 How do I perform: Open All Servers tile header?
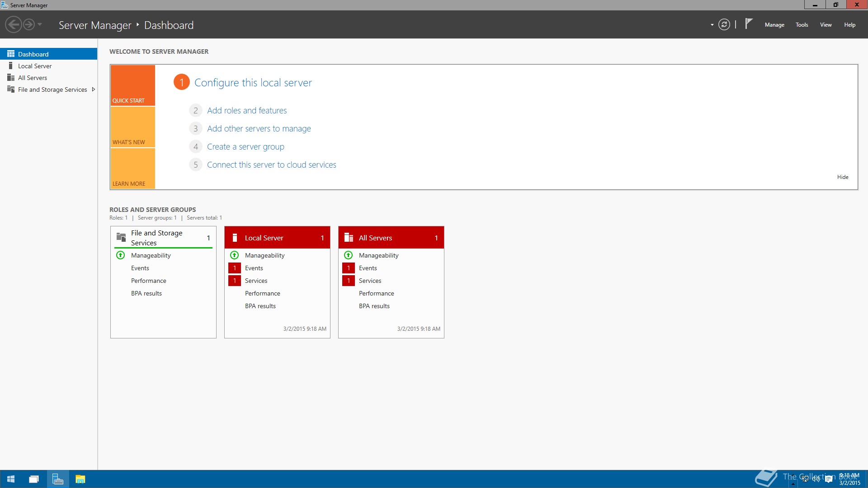391,238
